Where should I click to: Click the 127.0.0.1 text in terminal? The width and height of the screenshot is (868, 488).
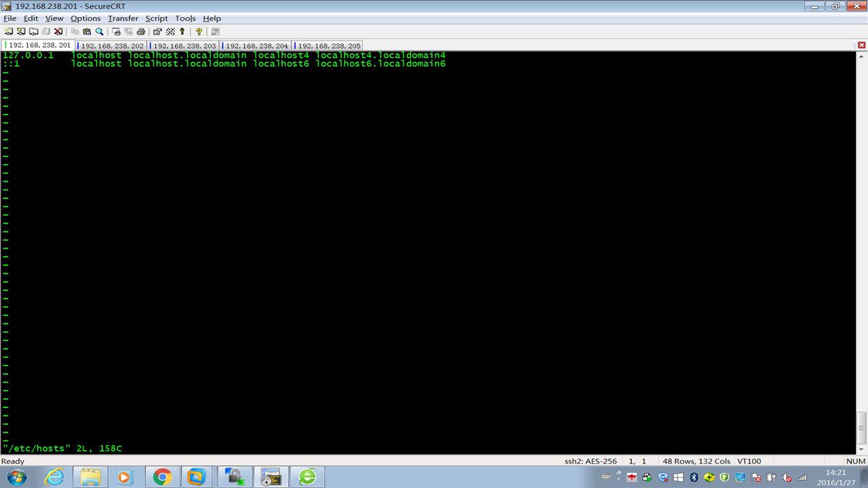[x=28, y=55]
